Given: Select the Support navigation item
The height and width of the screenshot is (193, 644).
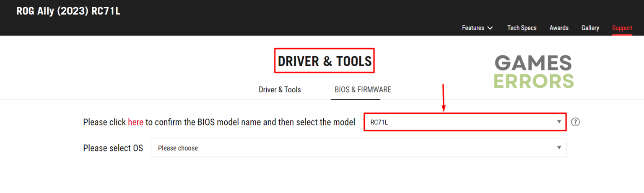Looking at the screenshot, I should (622, 28).
